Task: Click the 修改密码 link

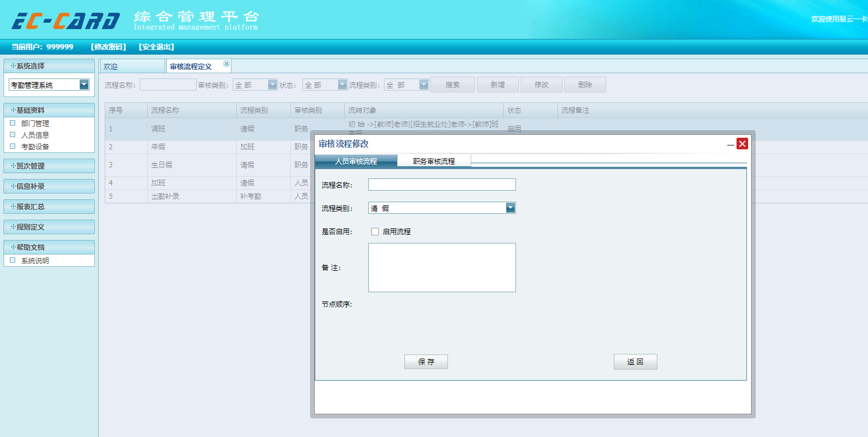Action: click(x=108, y=47)
